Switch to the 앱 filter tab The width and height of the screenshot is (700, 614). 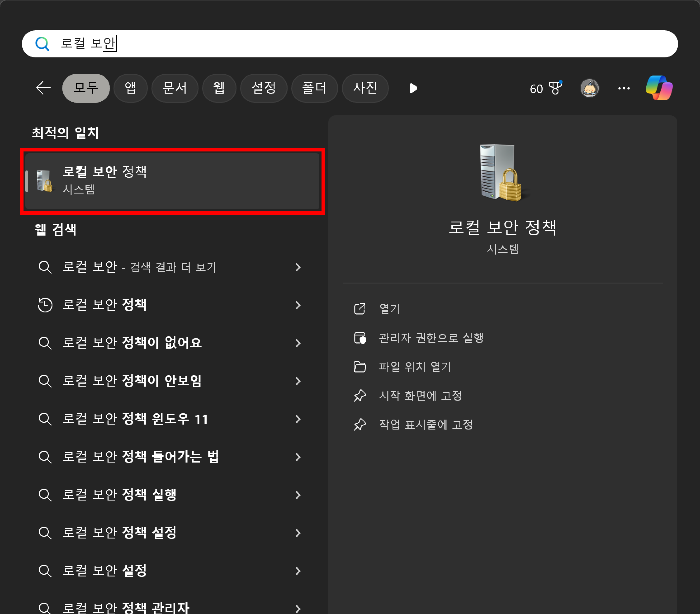[130, 88]
